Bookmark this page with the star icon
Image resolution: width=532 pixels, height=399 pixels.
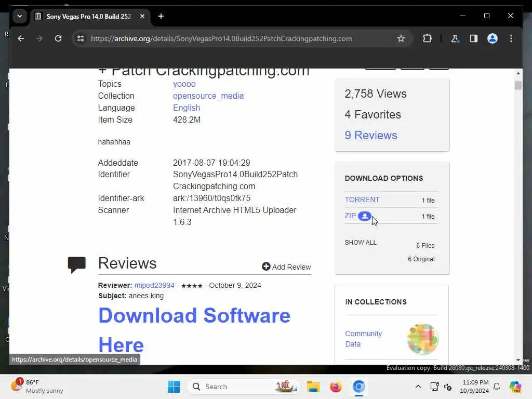click(x=401, y=38)
